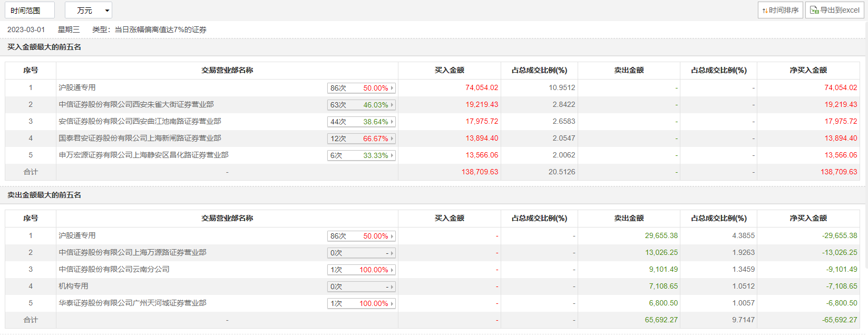Click the arrow in the 44次 38.64% box
The width and height of the screenshot is (868, 336).
point(392,122)
